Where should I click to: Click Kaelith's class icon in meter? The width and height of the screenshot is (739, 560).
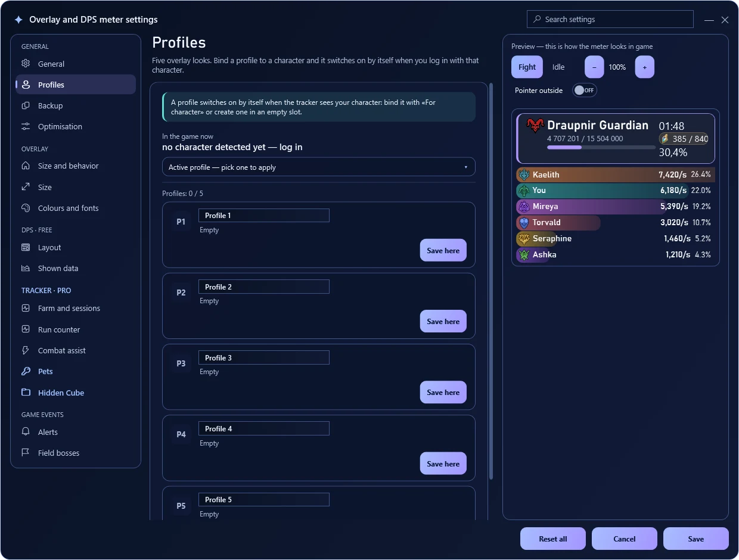click(524, 175)
